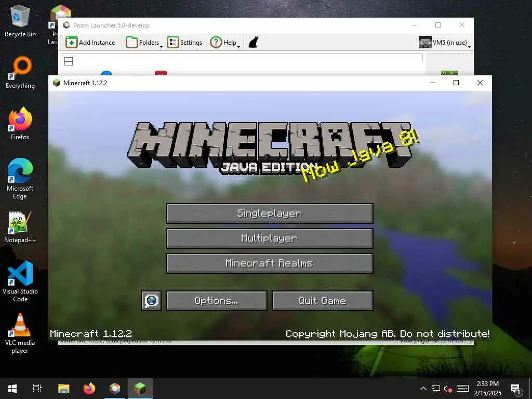The width and height of the screenshot is (532, 399).
Task: Maximize the Prism Launcher window
Action: [438, 25]
